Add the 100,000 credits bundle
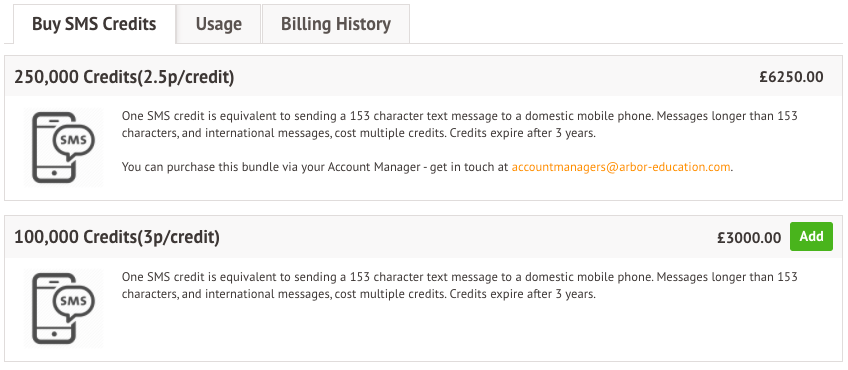Screen dimensions: 848x370 pos(811,237)
